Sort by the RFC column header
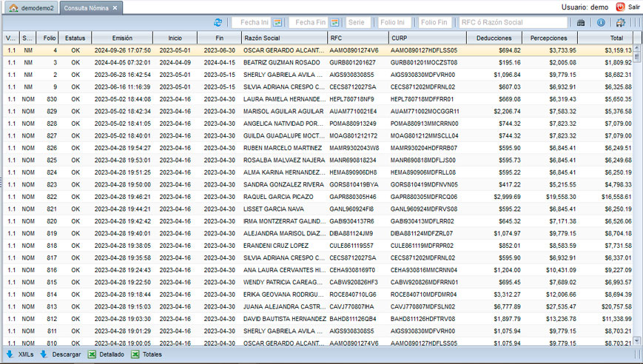 (x=358, y=38)
